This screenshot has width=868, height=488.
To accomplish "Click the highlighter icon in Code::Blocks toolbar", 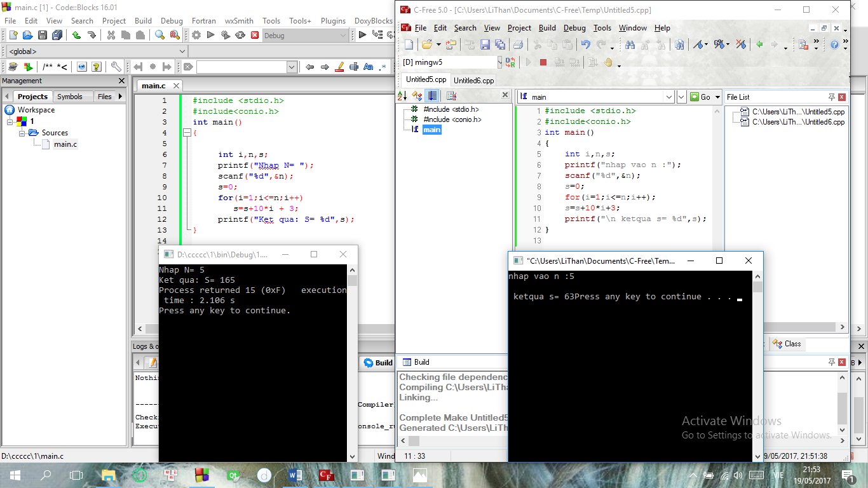I will pyautogui.click(x=339, y=67).
